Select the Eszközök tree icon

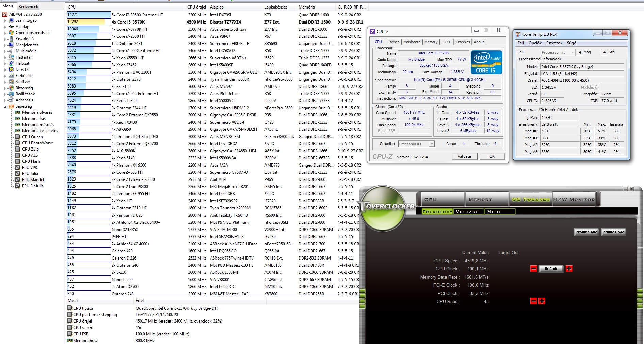tap(11, 76)
